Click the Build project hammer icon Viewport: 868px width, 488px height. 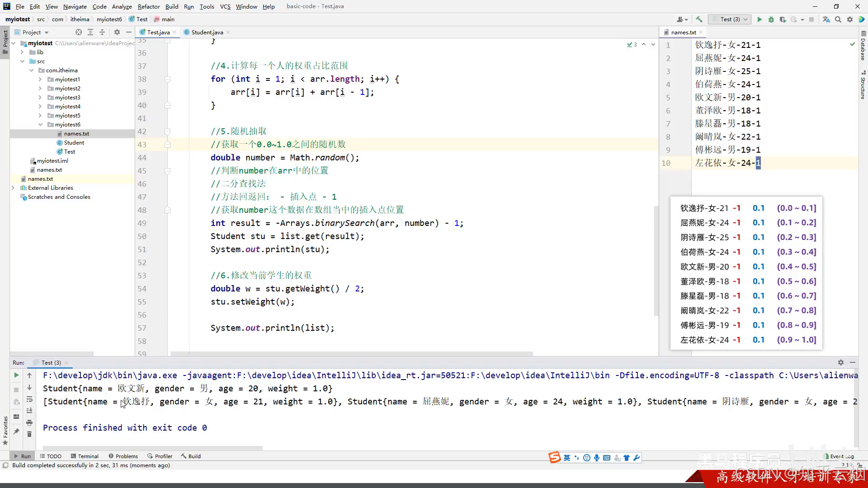pyautogui.click(x=699, y=19)
